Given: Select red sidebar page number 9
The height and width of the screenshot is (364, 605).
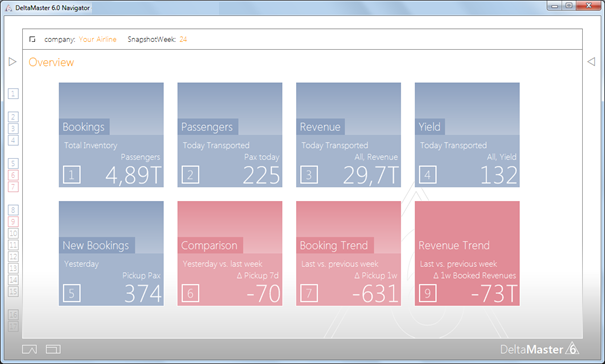Looking at the screenshot, I should pyautogui.click(x=13, y=222).
